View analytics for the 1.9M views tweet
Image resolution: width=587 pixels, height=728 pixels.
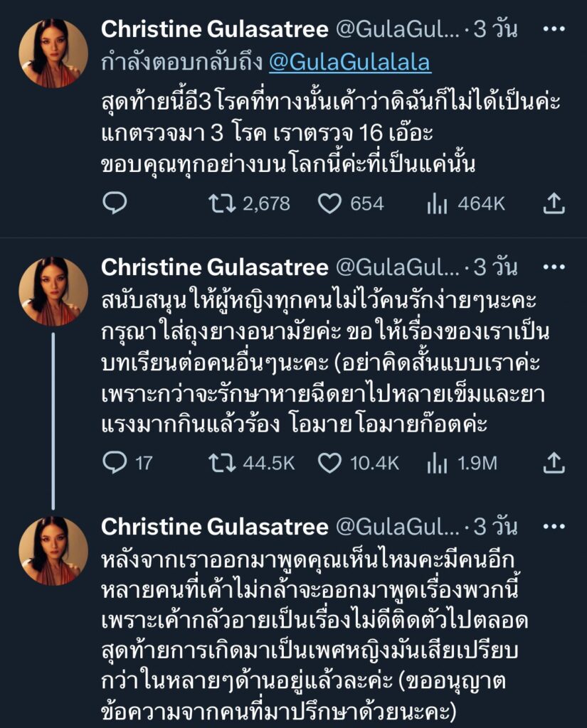coord(435,464)
